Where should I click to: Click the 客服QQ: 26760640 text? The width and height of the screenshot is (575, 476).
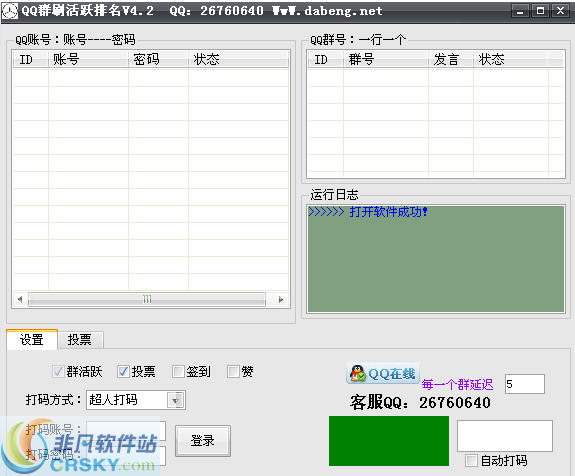coord(420,402)
